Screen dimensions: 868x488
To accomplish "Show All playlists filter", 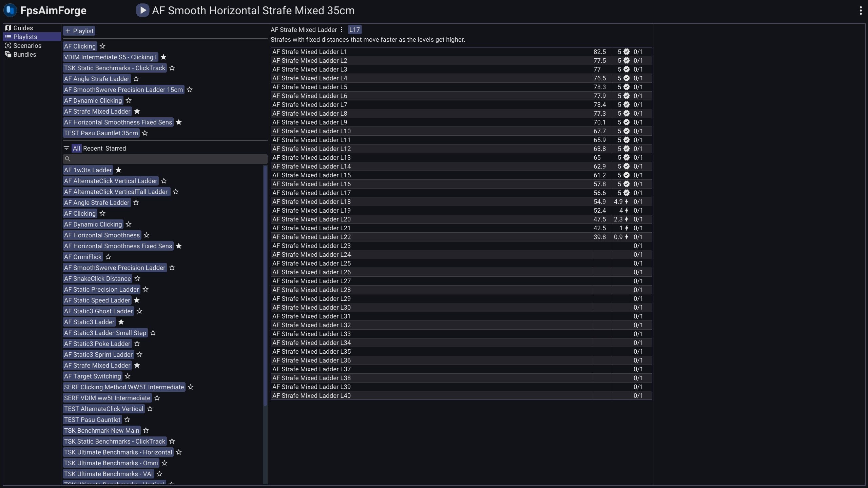I will click(76, 148).
